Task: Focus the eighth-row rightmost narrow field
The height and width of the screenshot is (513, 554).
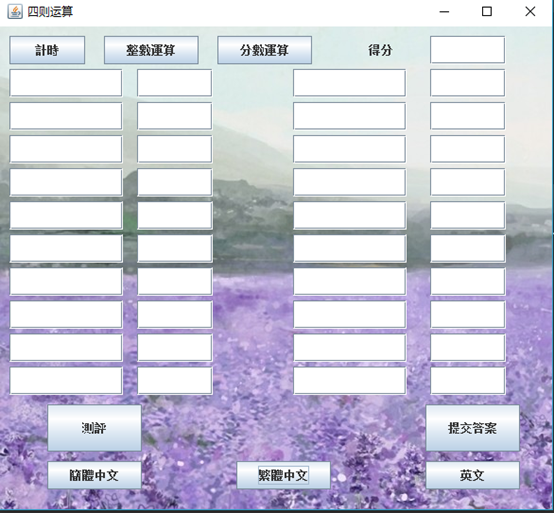Action: pos(467,314)
